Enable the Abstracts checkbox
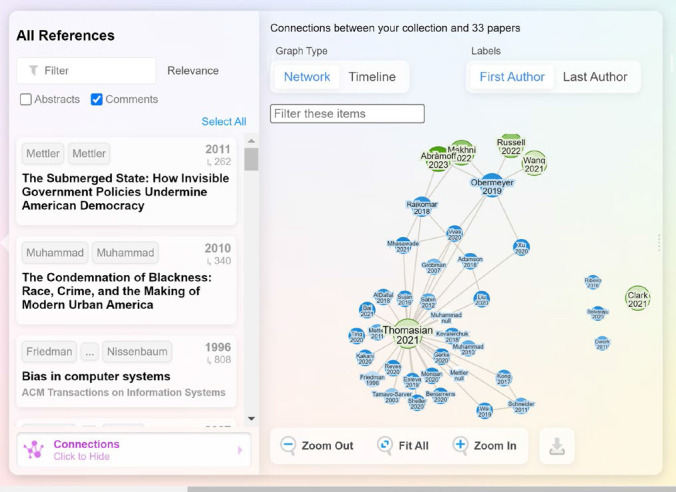 (26, 99)
